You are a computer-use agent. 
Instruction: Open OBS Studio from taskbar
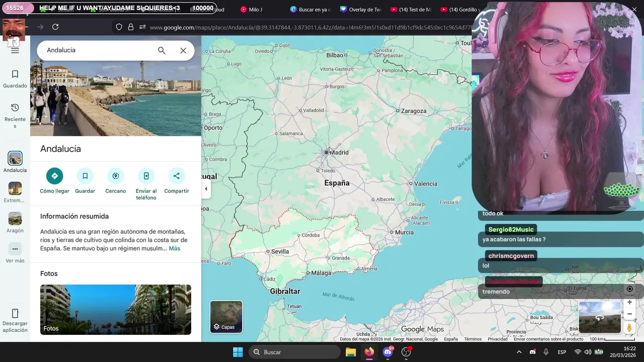(x=406, y=352)
